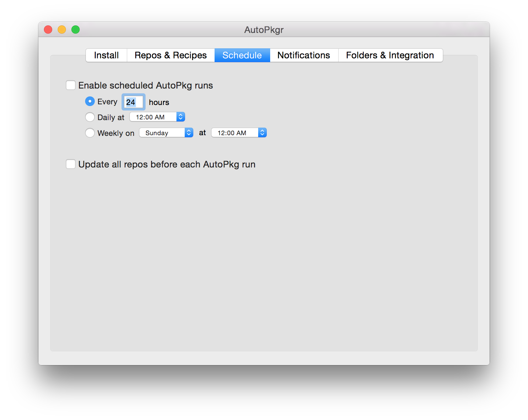528x420 pixels.
Task: Go to the Notifications tab
Action: click(304, 55)
